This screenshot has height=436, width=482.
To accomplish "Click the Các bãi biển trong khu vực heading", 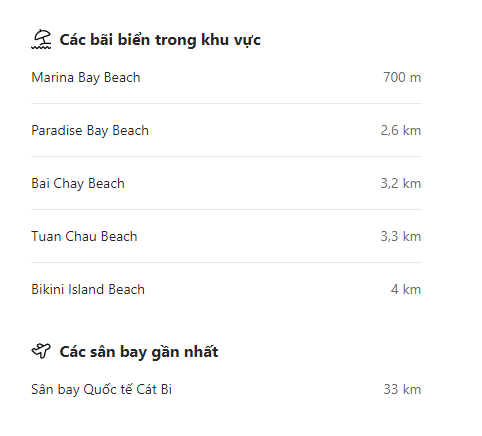I will pyautogui.click(x=160, y=40).
